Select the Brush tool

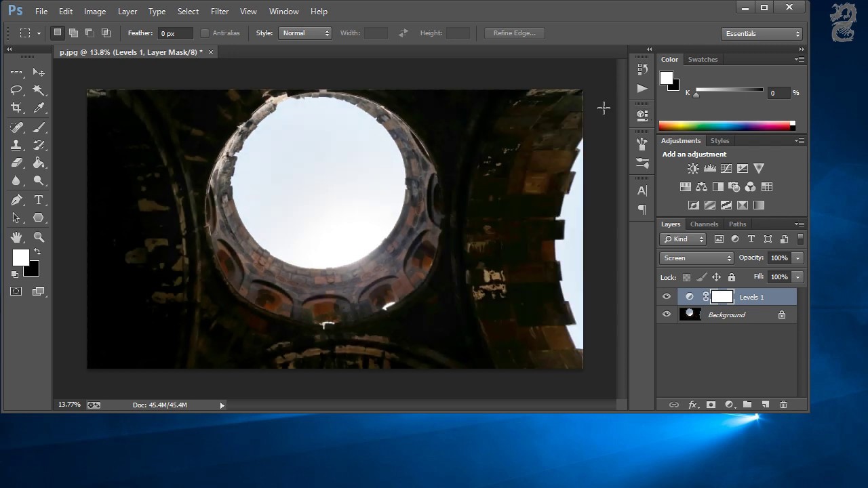(39, 127)
